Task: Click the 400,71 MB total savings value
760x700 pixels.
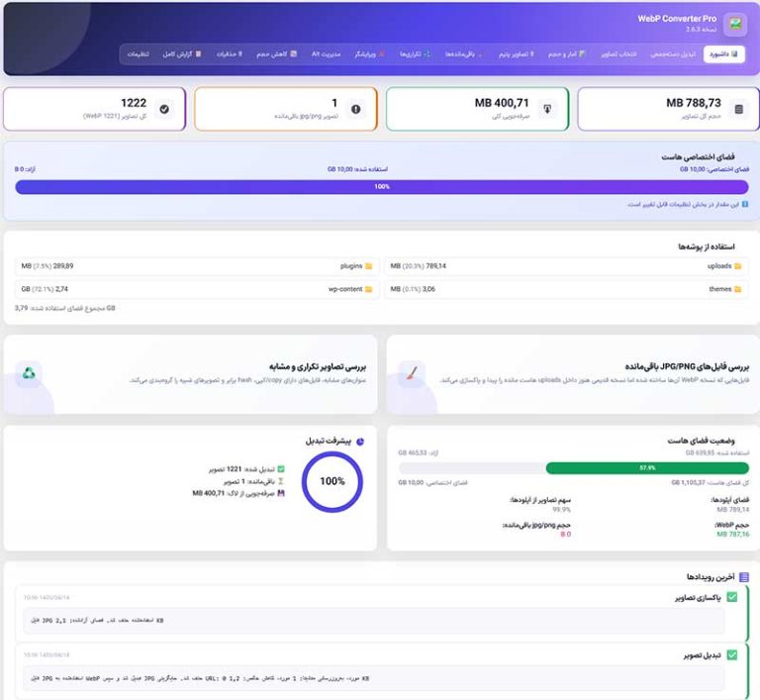Action: 502,103
